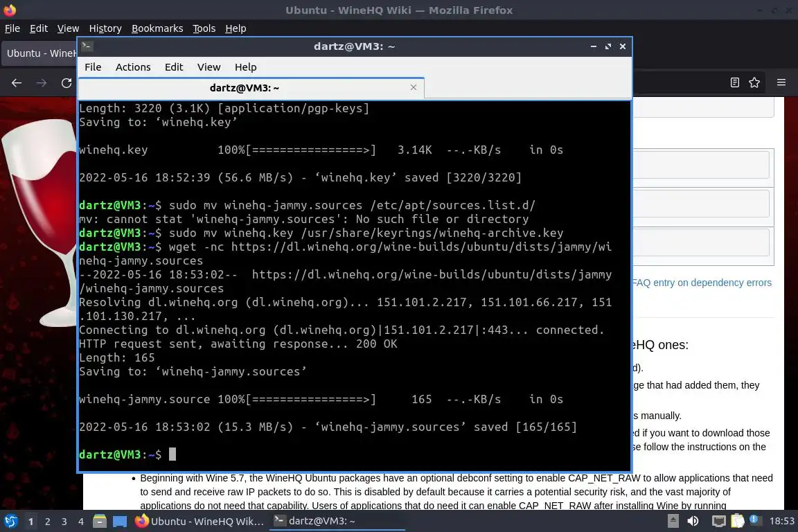This screenshot has width=798, height=532.
Task: Click the 'Saving to: ‘winehq.key’' line
Action: 158,122
